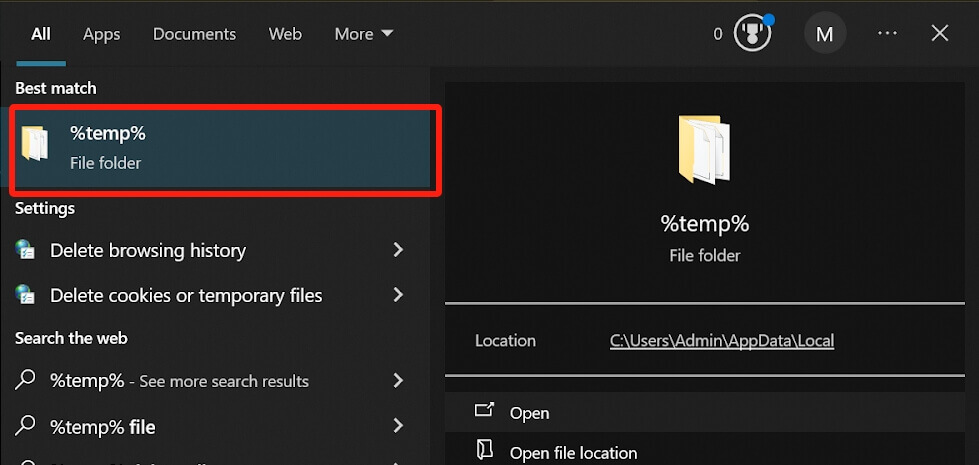The width and height of the screenshot is (979, 465).
Task: Click search icon beside See more search results
Action: tap(25, 379)
